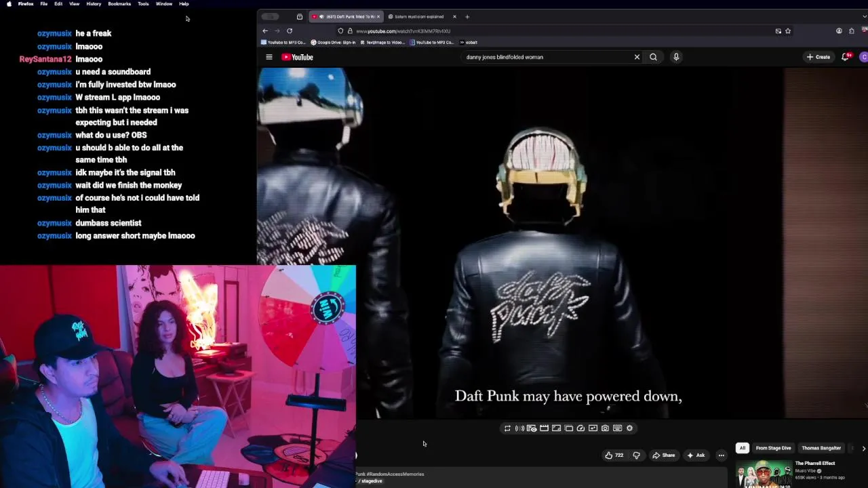868x488 pixels.
Task: Click the screen resize icon left of the camera
Action: 593,428
